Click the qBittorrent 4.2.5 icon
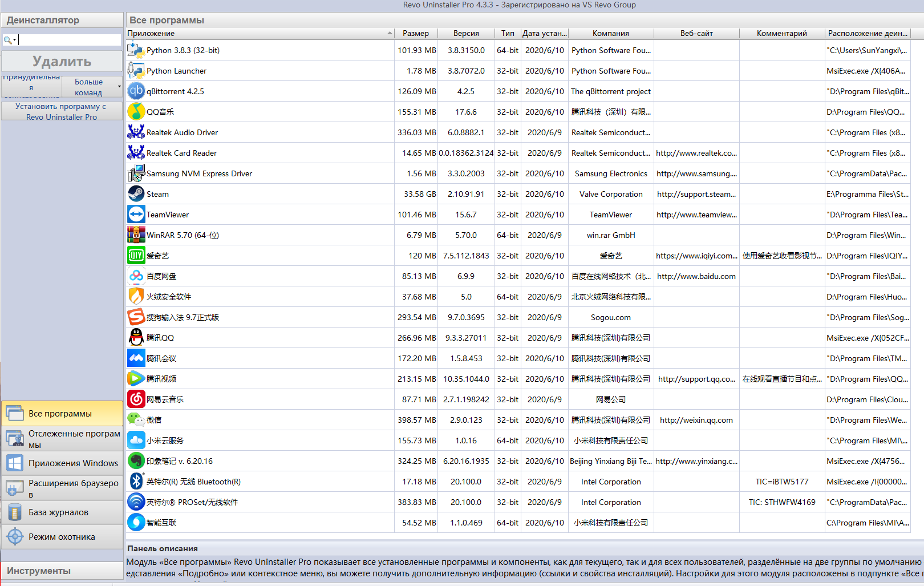 click(x=136, y=91)
